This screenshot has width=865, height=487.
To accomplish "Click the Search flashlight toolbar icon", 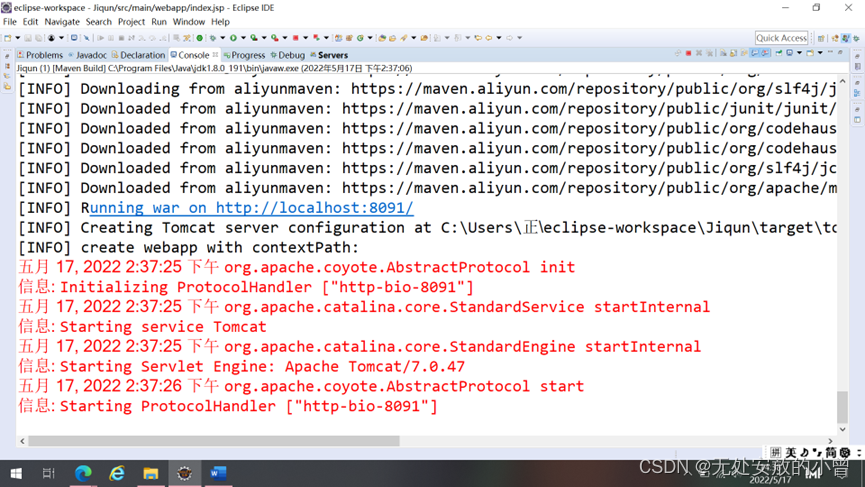I will tap(404, 38).
